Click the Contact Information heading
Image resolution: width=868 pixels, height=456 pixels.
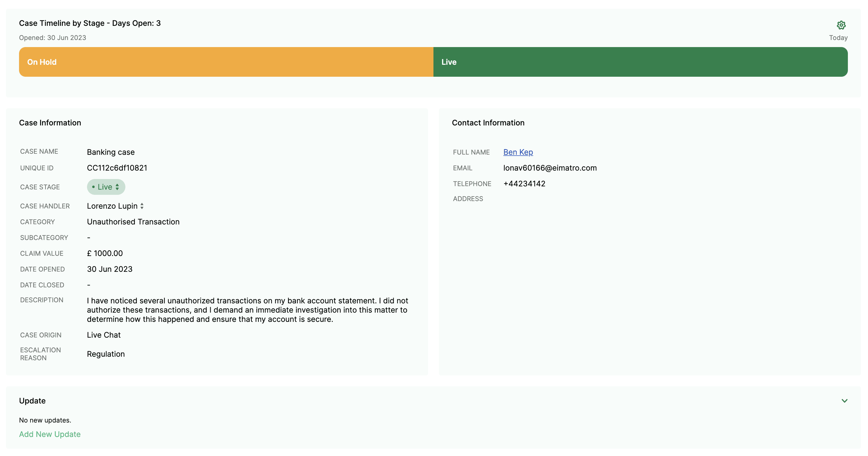488,123
